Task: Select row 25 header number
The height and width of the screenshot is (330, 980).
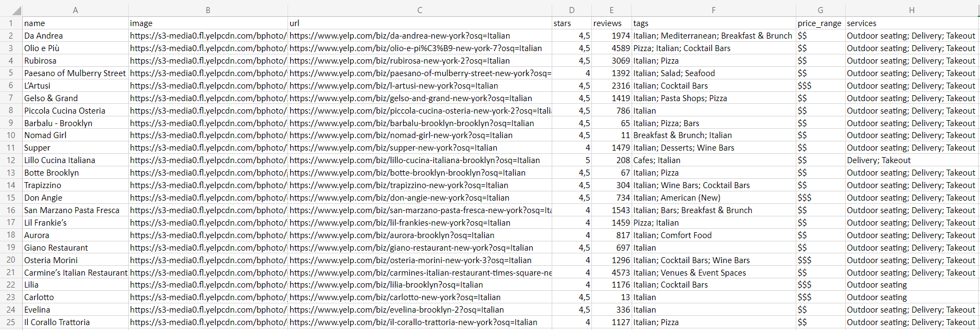Action: click(11, 322)
